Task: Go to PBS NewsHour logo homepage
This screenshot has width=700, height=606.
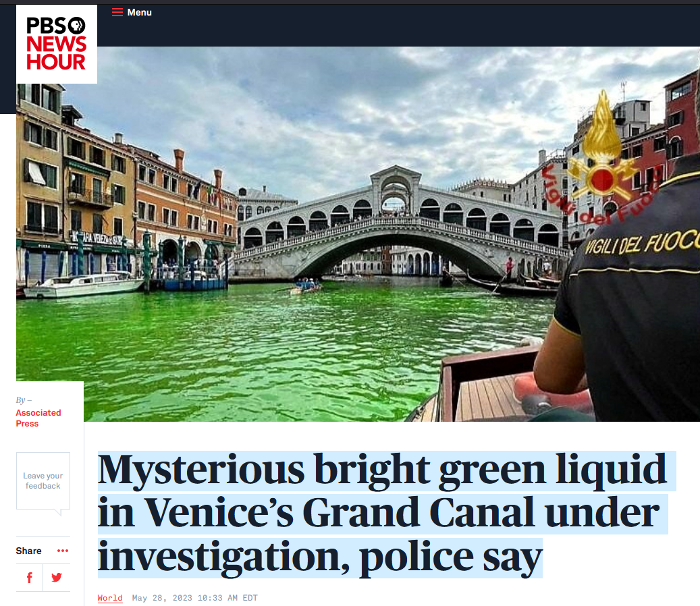Action: point(57,44)
